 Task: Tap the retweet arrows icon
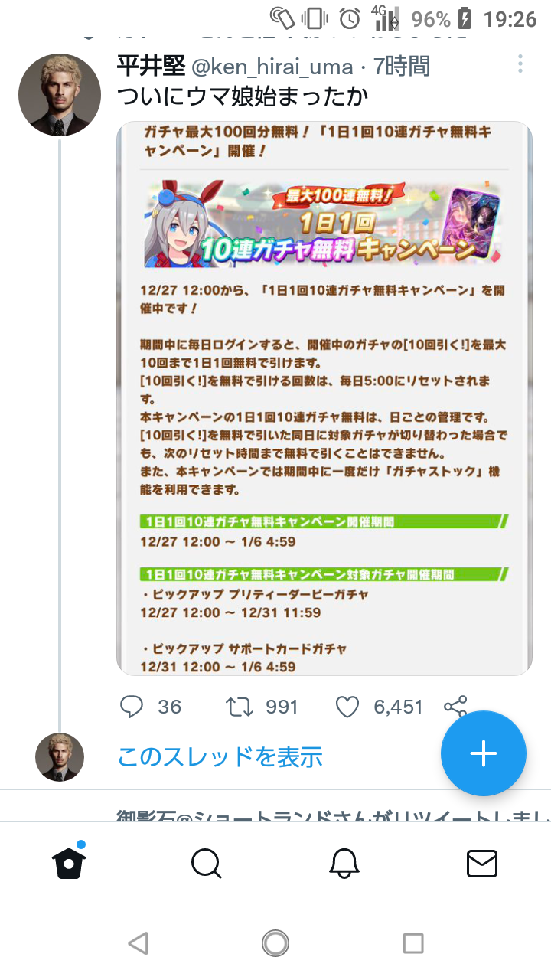click(x=240, y=706)
